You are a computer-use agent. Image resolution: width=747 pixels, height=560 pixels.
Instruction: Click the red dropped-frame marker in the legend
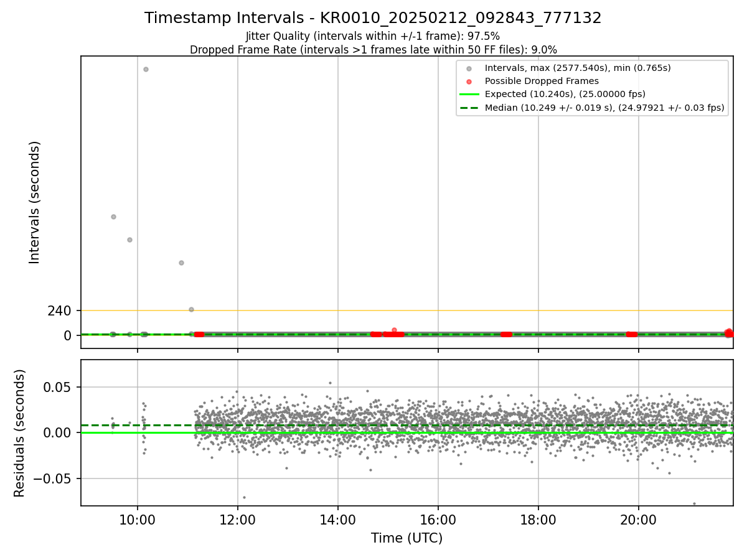[469, 82]
